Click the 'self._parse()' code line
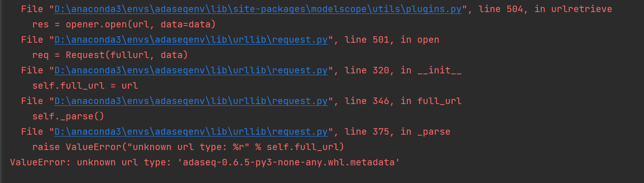The width and height of the screenshot is (644, 183). point(68,117)
